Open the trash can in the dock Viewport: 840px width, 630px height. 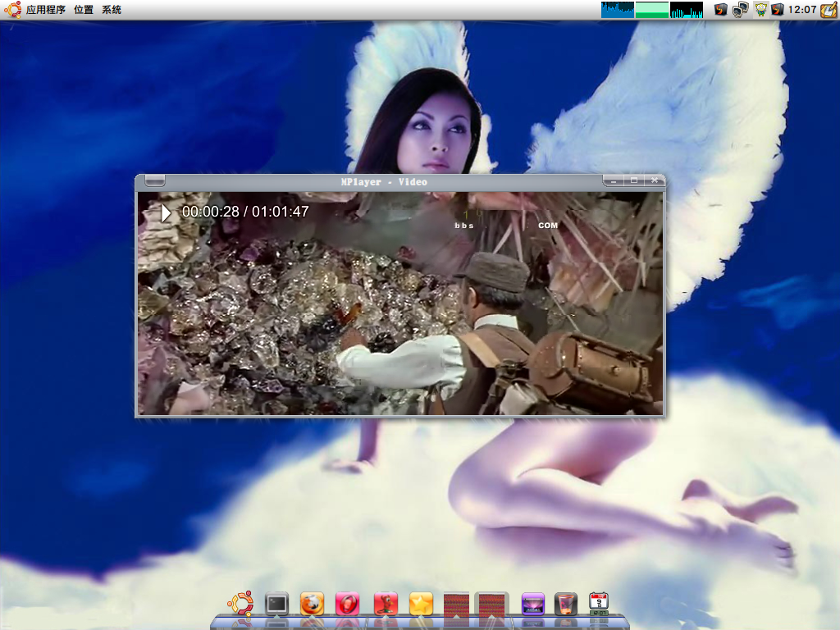click(566, 605)
